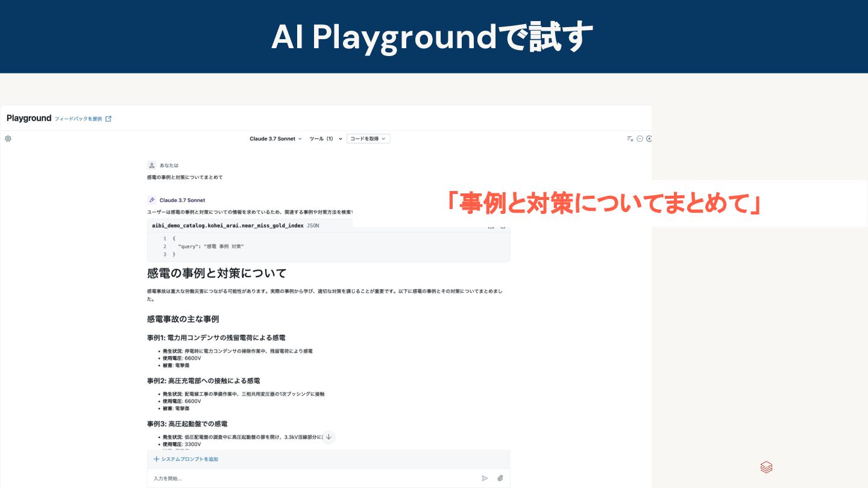Click the コードを取得 get code button

pos(368,139)
